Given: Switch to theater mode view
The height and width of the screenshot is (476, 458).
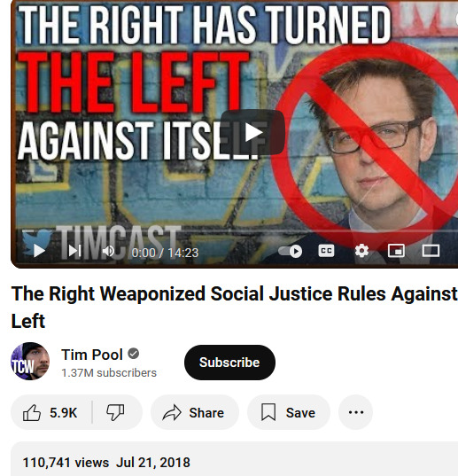Looking at the screenshot, I should (431, 251).
